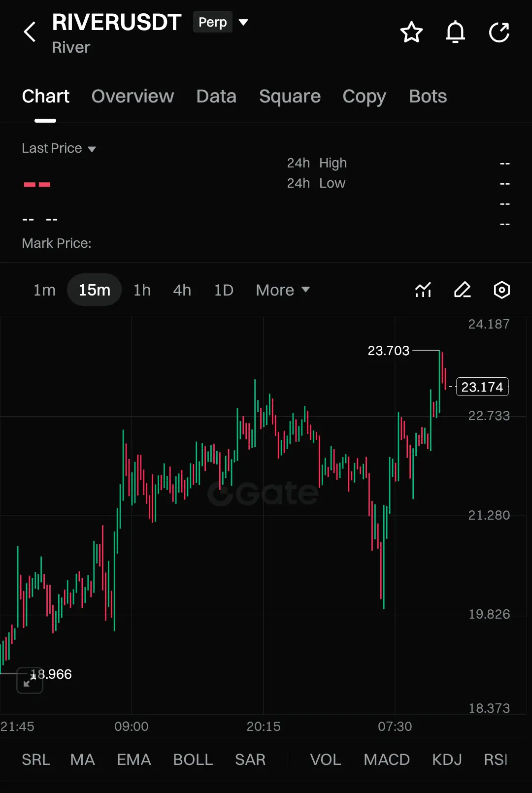Select the 1D timeframe
The width and height of the screenshot is (532, 793).
coord(224,290)
